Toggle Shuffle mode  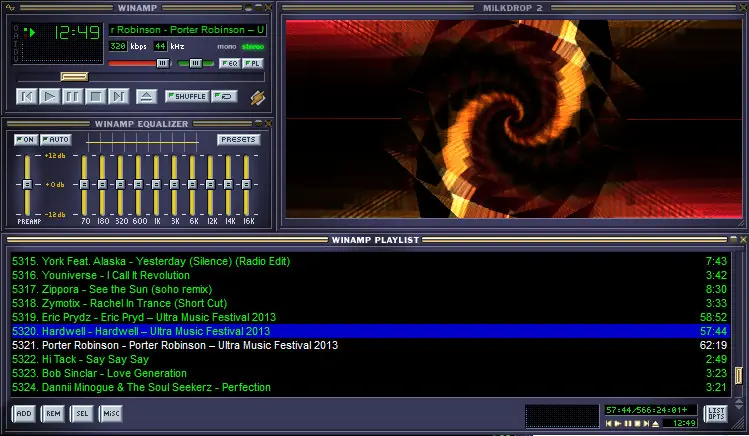point(186,96)
